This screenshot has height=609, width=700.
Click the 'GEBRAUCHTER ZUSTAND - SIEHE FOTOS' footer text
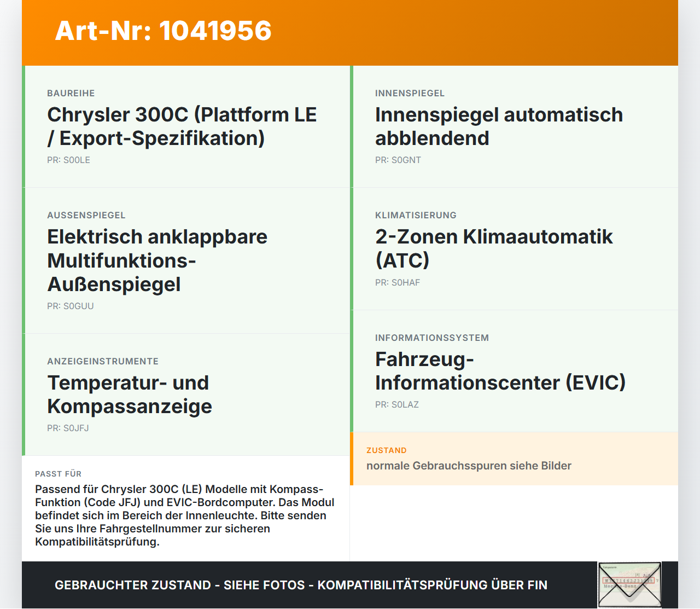click(x=301, y=585)
